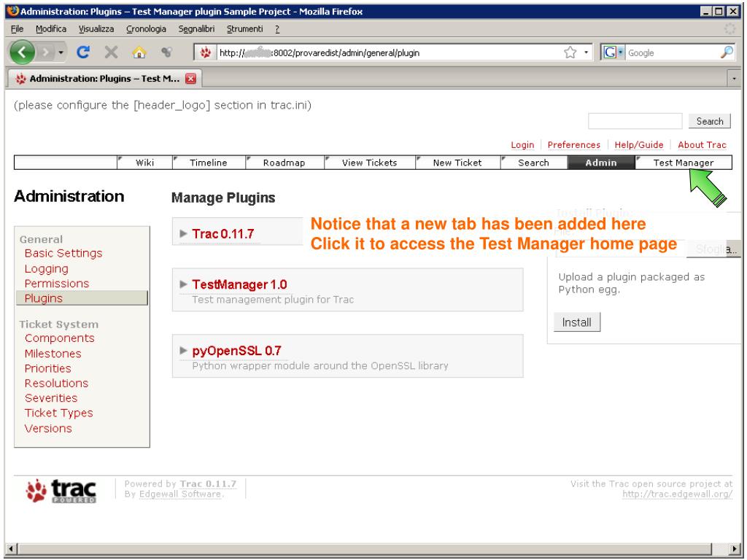Open the Modifica menu
Viewport: 747px width, 560px height.
pos(51,29)
